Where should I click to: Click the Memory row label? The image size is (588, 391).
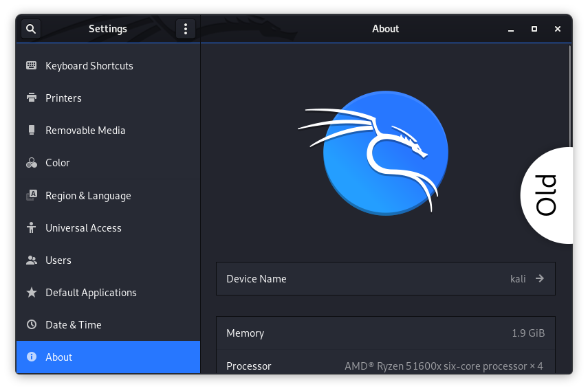(x=246, y=333)
